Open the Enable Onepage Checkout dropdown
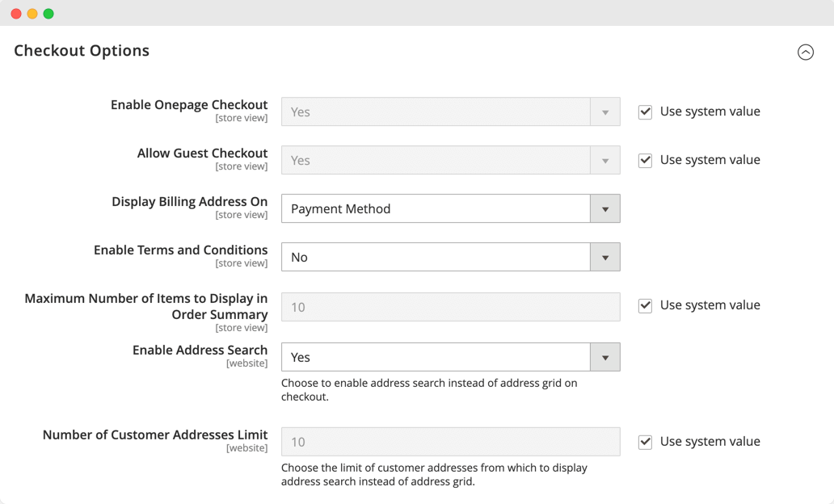 [450, 111]
